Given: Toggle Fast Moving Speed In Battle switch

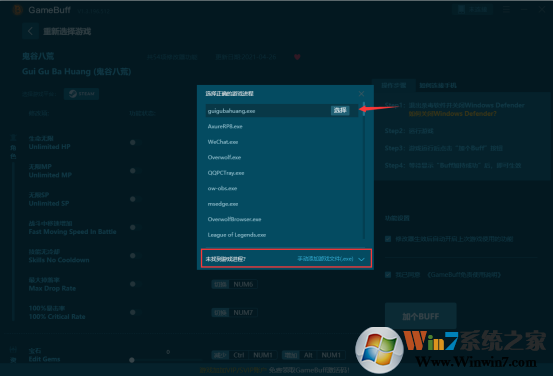Looking at the screenshot, I should pos(135,228).
